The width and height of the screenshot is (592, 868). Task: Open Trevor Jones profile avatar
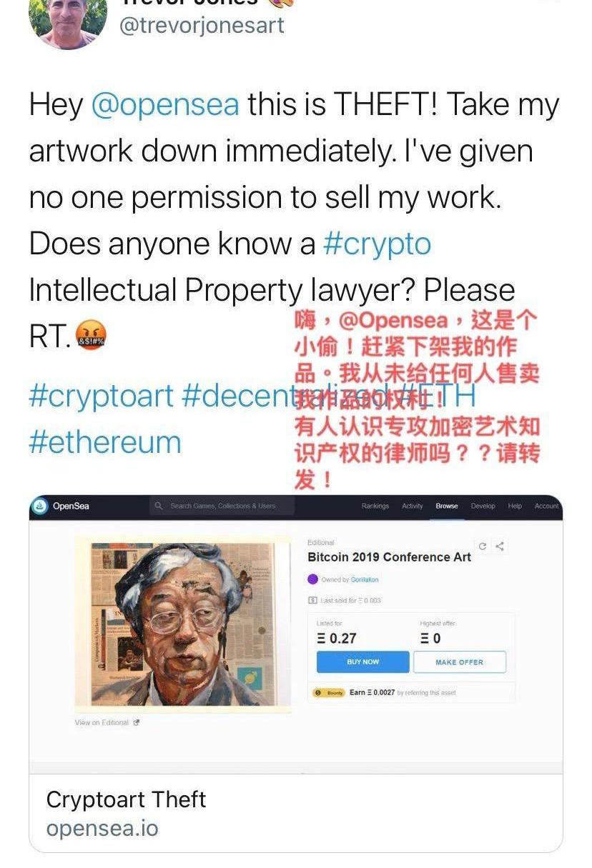click(x=68, y=21)
